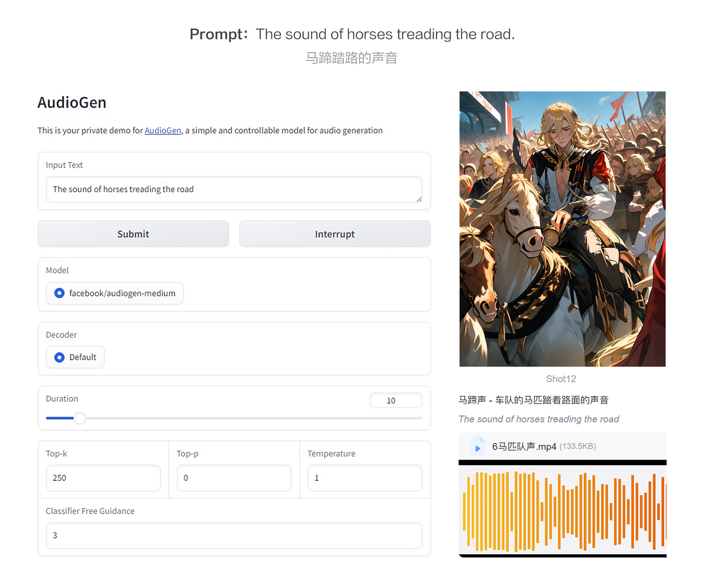Click the Duration number box showing 10
This screenshot has width=704, height=588.
pyautogui.click(x=395, y=401)
